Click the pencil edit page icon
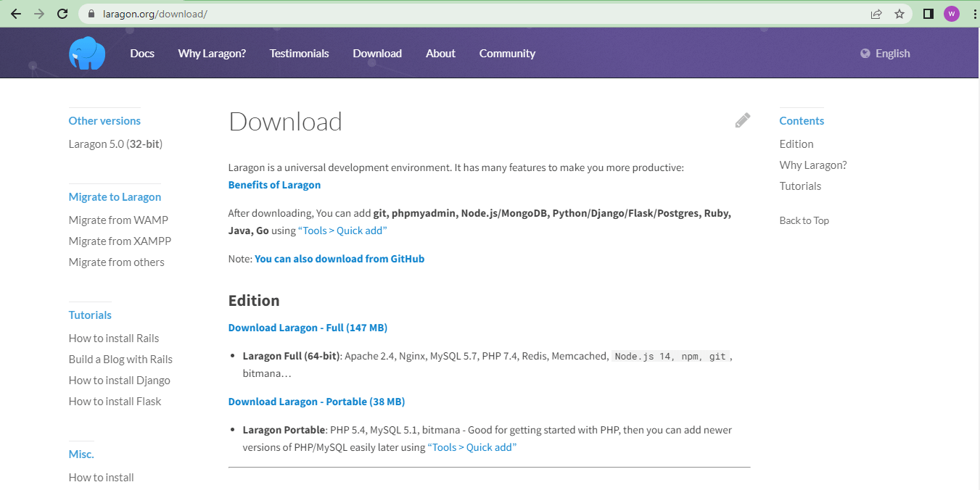980x490 pixels. [x=742, y=120]
